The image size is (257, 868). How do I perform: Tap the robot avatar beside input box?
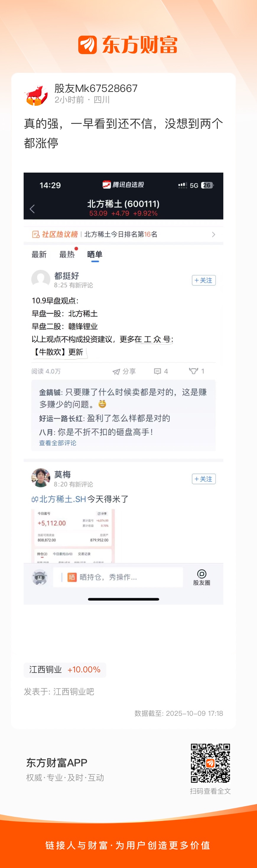pyautogui.click(x=40, y=577)
